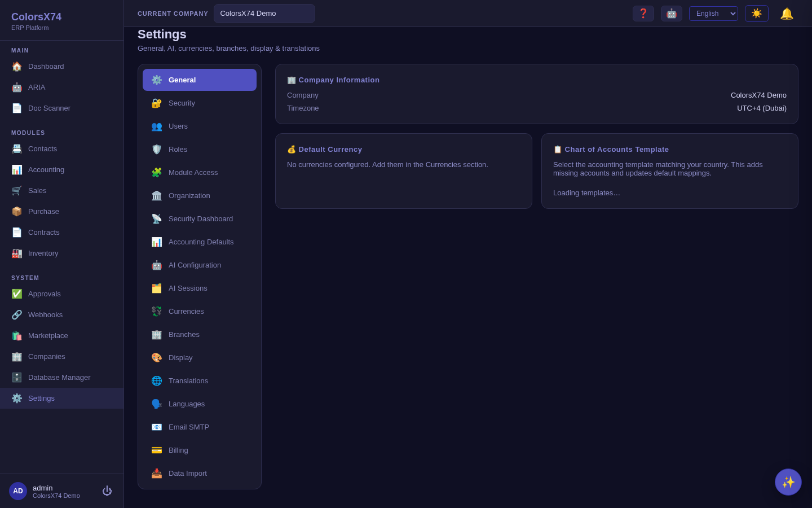This screenshot has width=812, height=508.
Task: Click the Data Import inbox icon
Action: [157, 474]
